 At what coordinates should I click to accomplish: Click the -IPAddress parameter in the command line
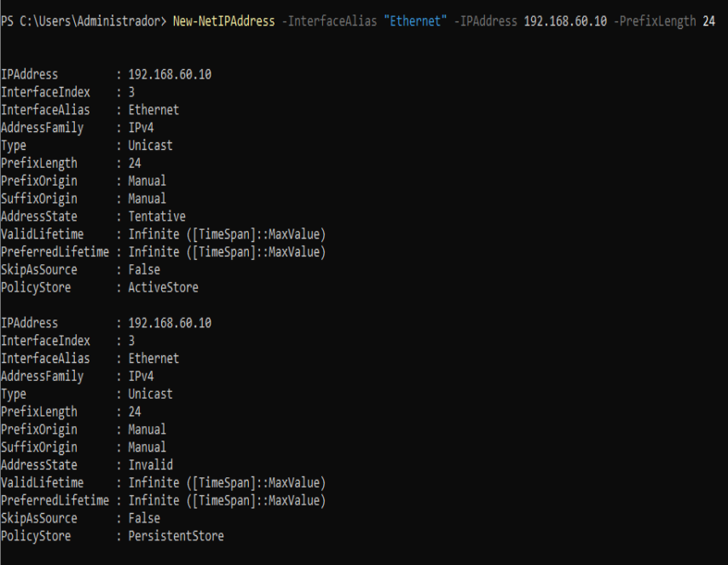point(486,21)
